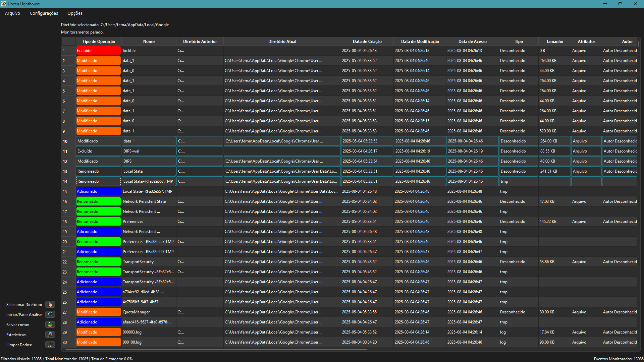Sort by Tipo de Operação column header
The width and height of the screenshot is (644, 362).
point(99,42)
